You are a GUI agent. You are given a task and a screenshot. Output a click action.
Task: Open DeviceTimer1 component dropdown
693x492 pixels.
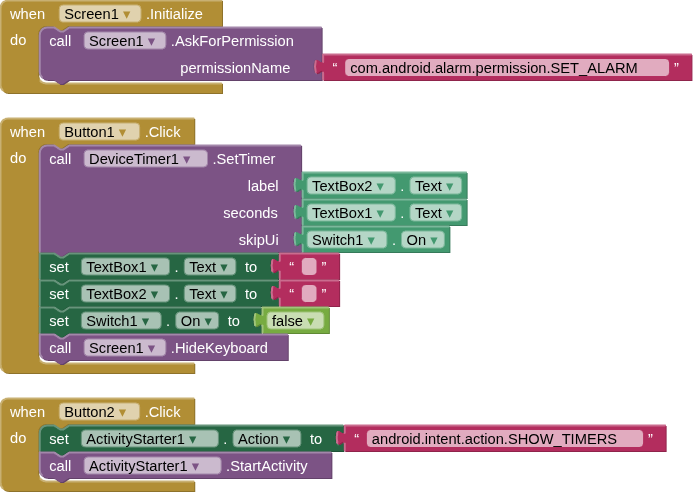coord(145,159)
